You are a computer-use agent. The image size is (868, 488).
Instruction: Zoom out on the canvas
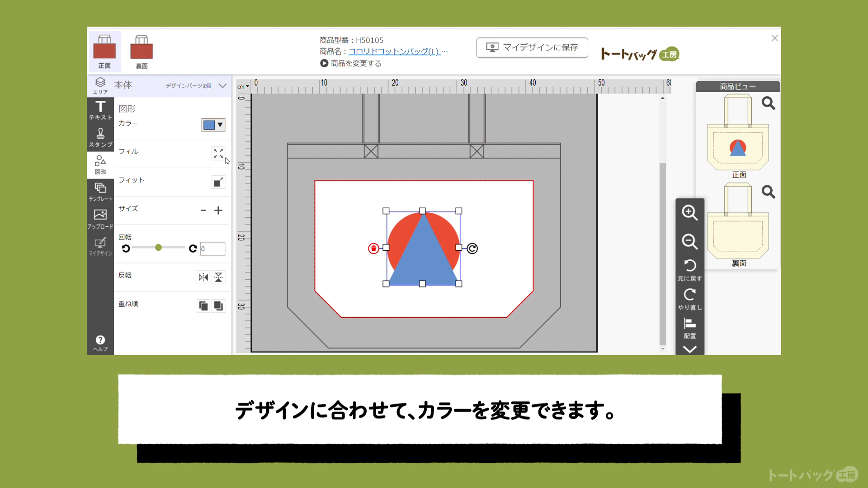coord(689,242)
